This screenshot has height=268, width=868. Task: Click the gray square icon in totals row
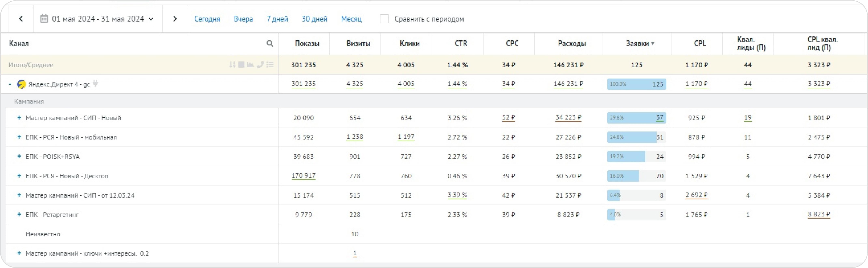241,64
